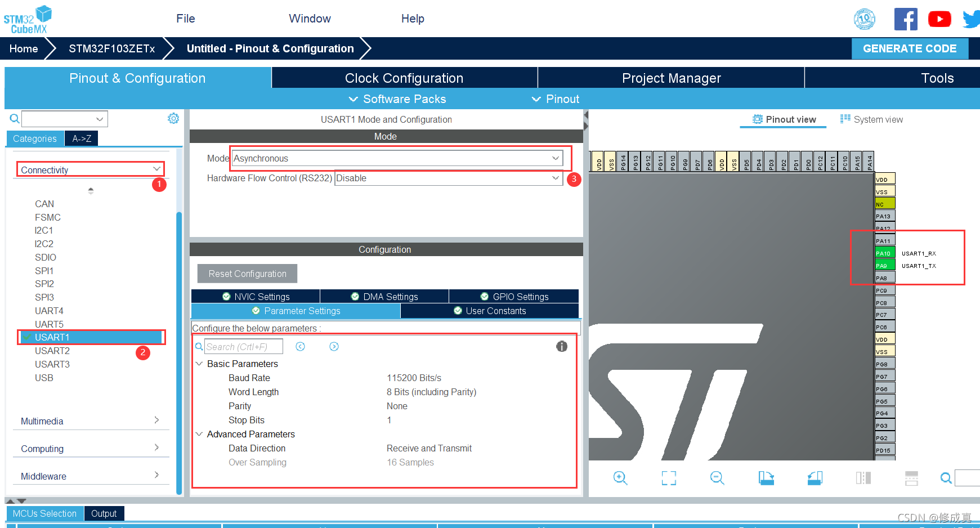
Task: Click the Parameter Settings green check icon
Action: pos(256,311)
